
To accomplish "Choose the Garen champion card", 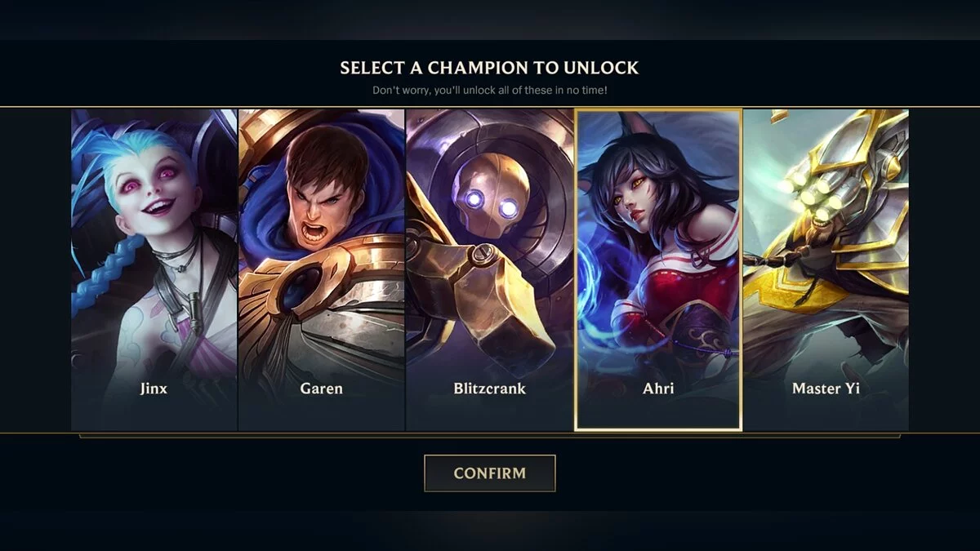I will point(322,269).
